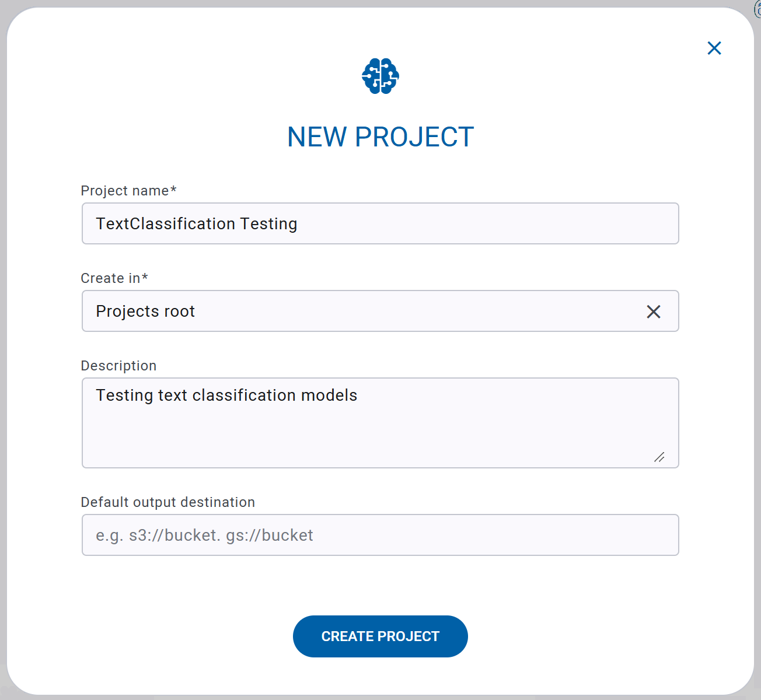Click the NEW PROJECT heading
The width and height of the screenshot is (761, 700).
pos(380,136)
